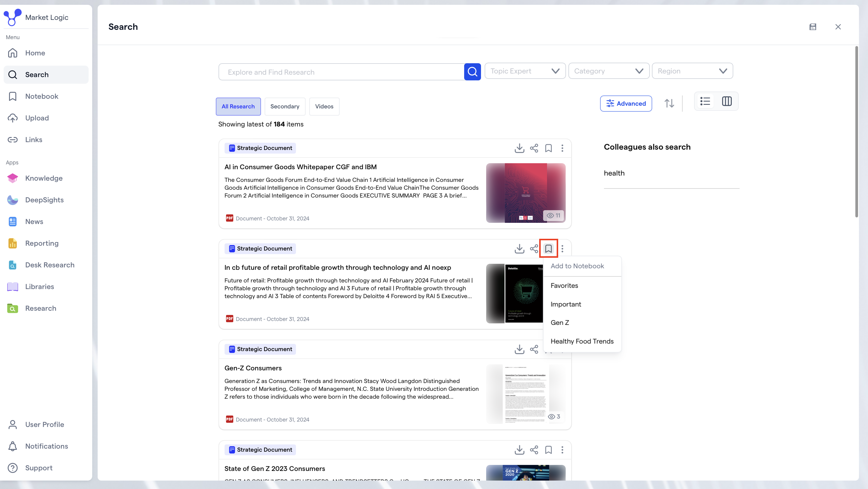The image size is (868, 489).
Task: Expand the Topic Expert dropdown
Action: tap(525, 71)
